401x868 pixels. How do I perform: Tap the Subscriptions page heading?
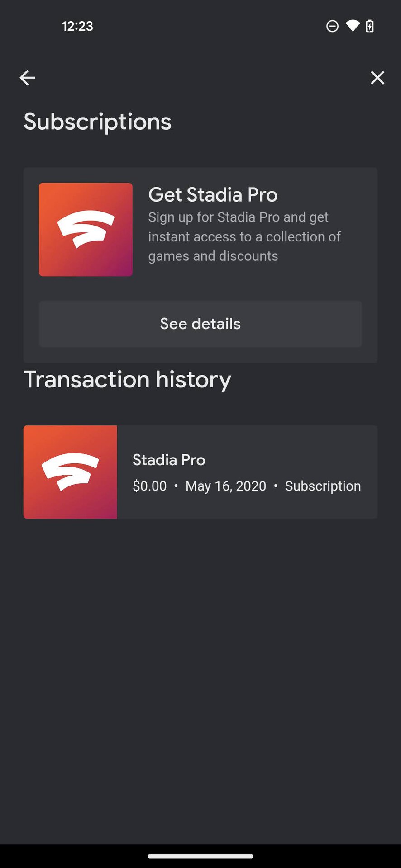pos(97,122)
